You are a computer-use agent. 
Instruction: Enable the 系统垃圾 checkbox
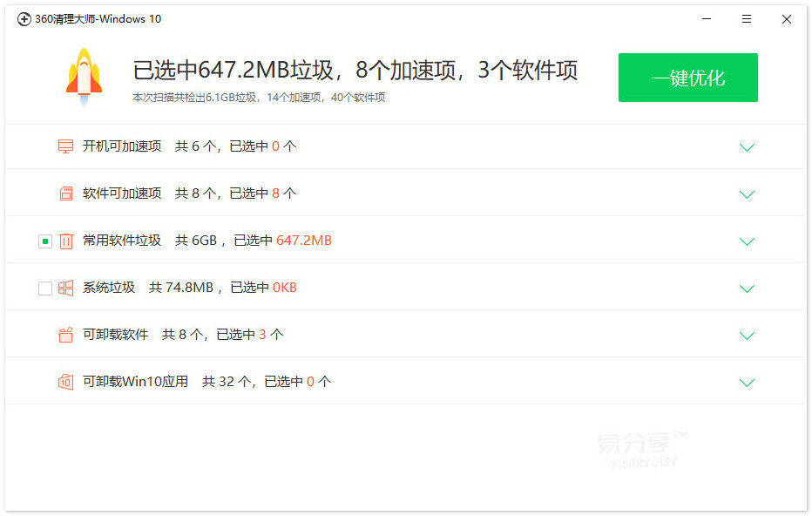[x=44, y=288]
